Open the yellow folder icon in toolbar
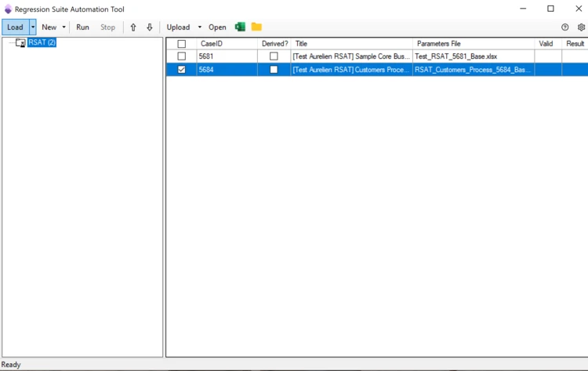 click(256, 27)
